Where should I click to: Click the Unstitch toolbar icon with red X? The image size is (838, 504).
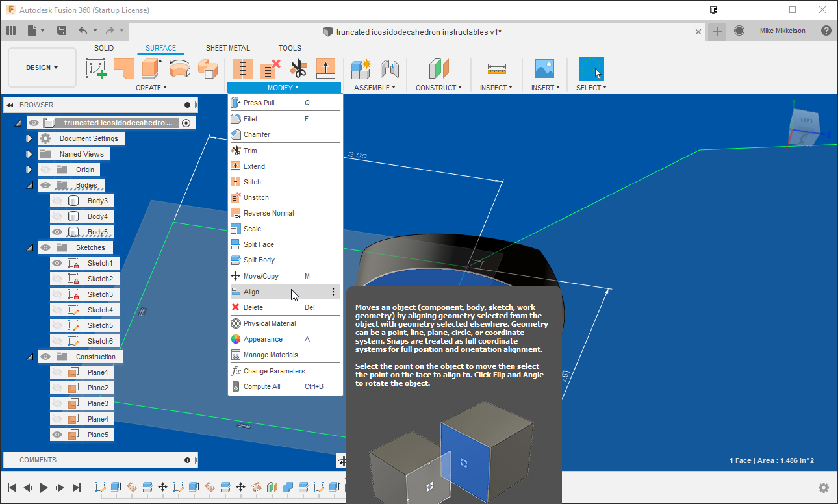[x=270, y=68]
